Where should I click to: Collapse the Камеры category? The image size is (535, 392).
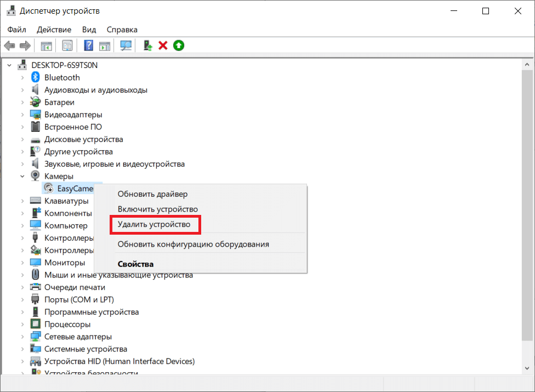(x=22, y=177)
